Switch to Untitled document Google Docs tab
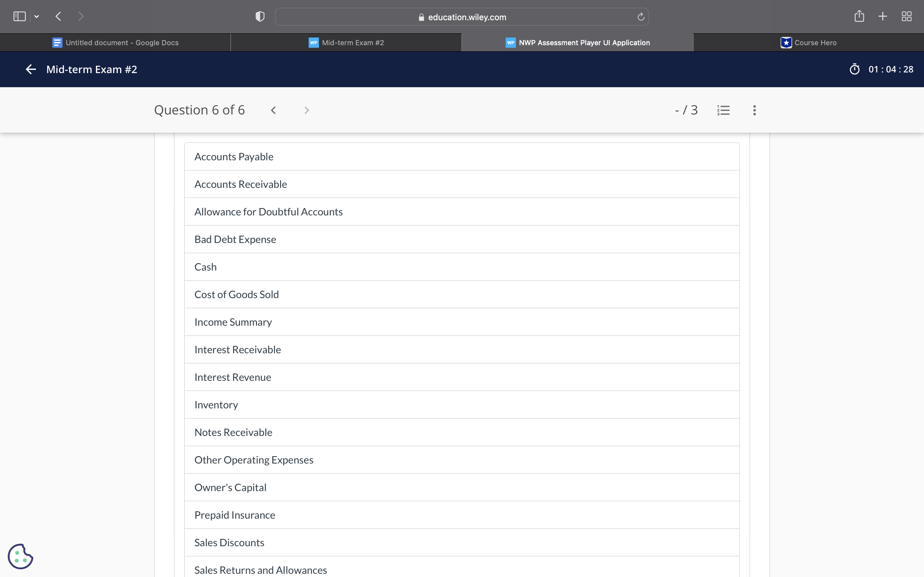Viewport: 924px width, 577px height. [115, 43]
